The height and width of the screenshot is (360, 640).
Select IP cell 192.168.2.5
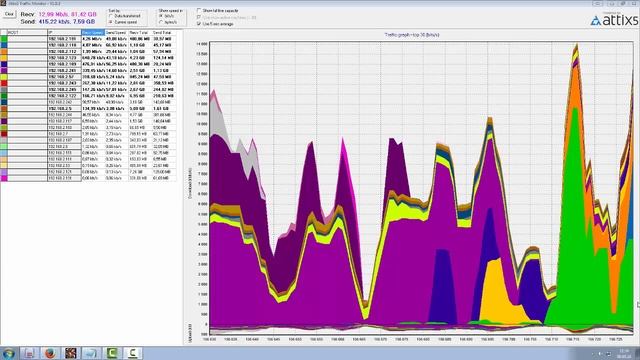tap(64, 109)
